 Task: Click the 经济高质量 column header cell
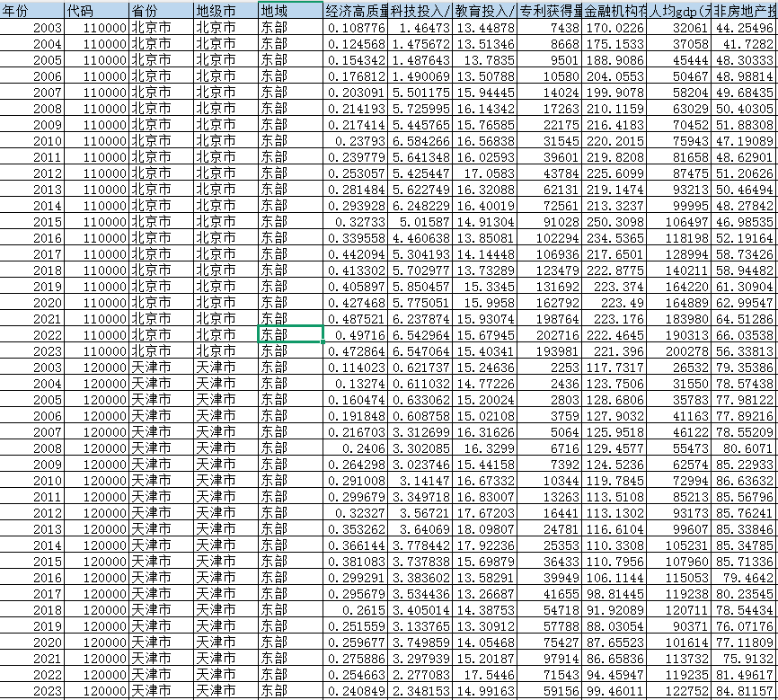356,11
